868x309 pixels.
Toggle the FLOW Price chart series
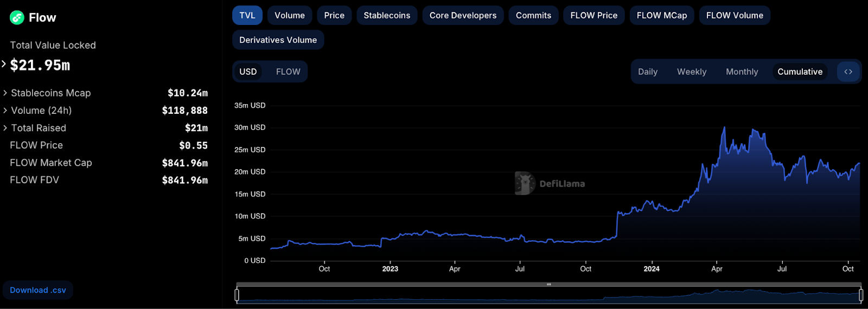click(x=594, y=15)
